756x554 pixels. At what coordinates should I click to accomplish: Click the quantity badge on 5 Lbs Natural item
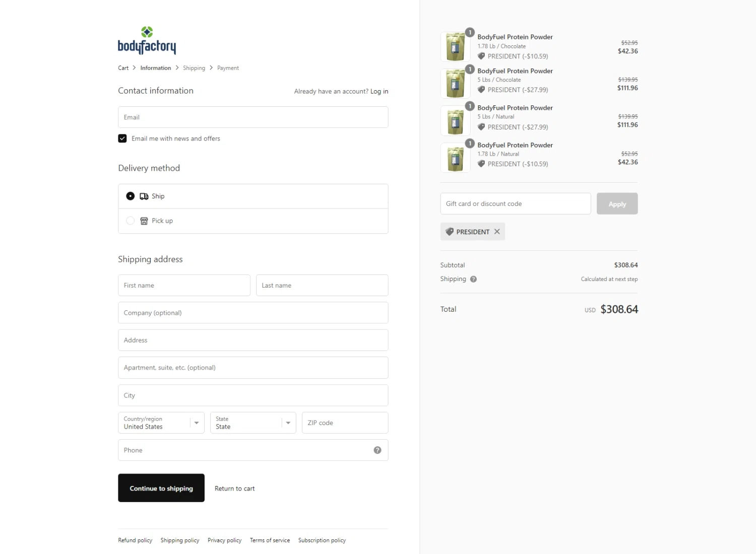pyautogui.click(x=470, y=106)
